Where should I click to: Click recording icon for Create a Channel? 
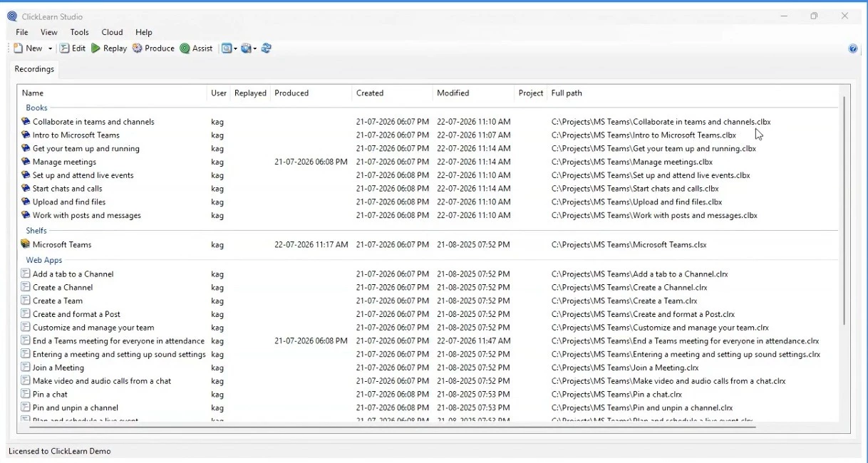pos(26,287)
